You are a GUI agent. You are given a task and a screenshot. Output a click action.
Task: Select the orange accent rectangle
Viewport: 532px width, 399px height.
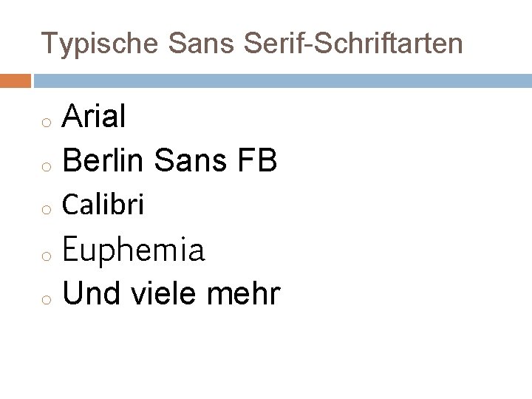tap(16, 81)
